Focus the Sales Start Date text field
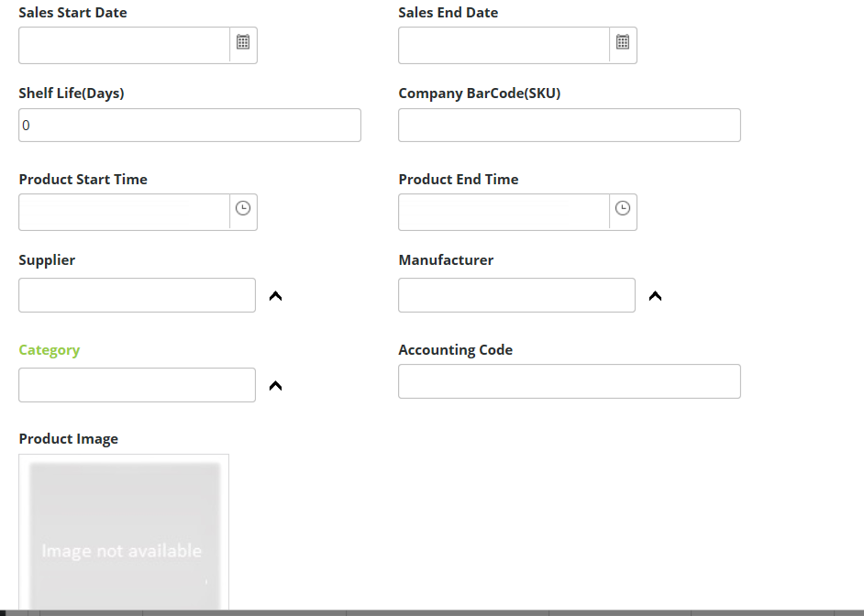Screen dimensions: 864x616 (x=124, y=45)
